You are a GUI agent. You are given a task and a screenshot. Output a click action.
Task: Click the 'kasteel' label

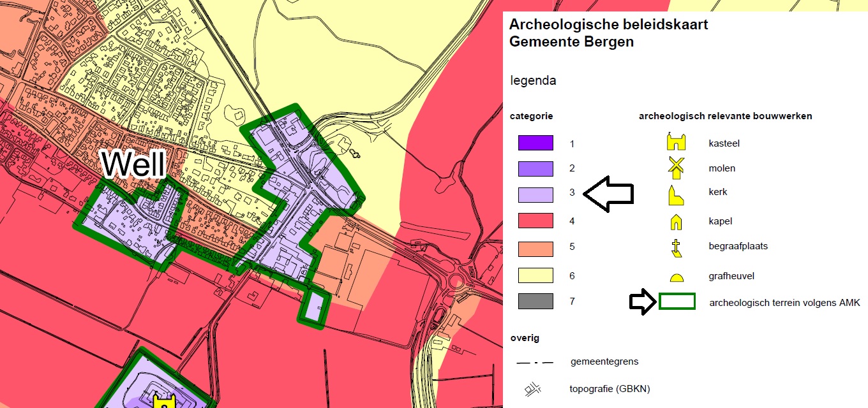[724, 143]
